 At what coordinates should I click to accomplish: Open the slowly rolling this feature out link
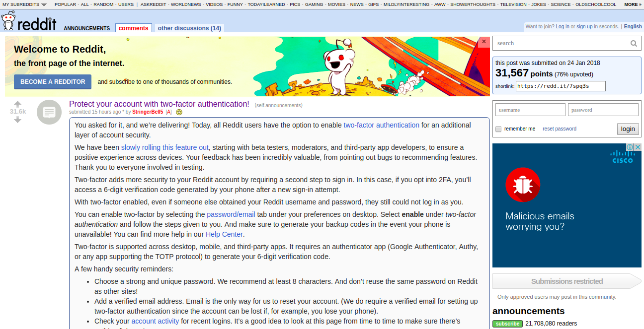pos(165,147)
